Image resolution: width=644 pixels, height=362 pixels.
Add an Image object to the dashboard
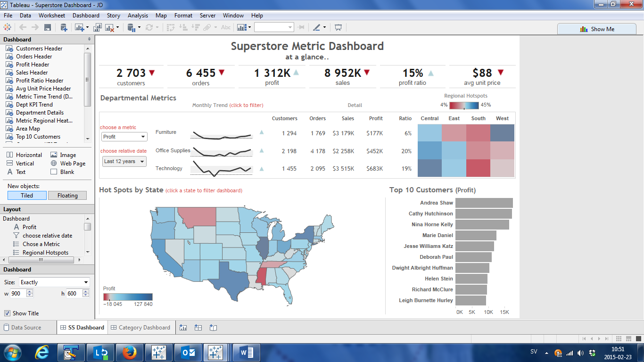click(63, 155)
